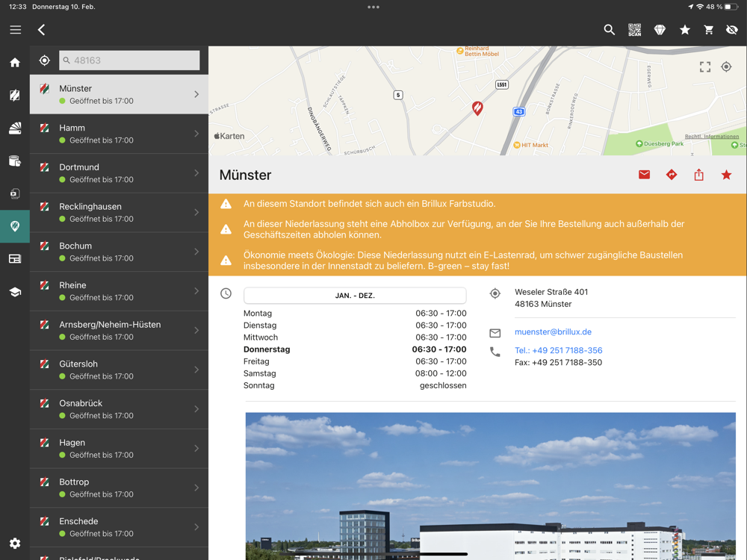Go to Home in sidebar

point(15,63)
